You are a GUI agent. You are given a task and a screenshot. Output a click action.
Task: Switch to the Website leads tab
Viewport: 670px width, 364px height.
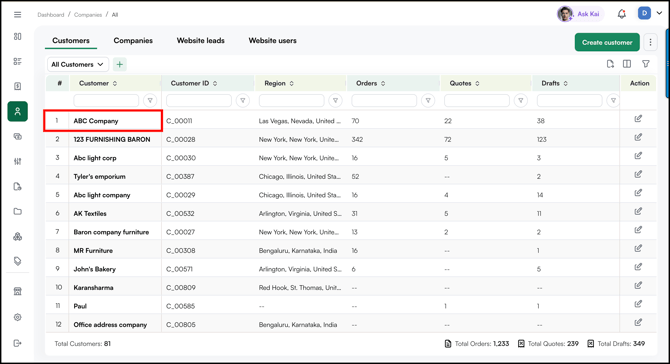pyautogui.click(x=200, y=41)
